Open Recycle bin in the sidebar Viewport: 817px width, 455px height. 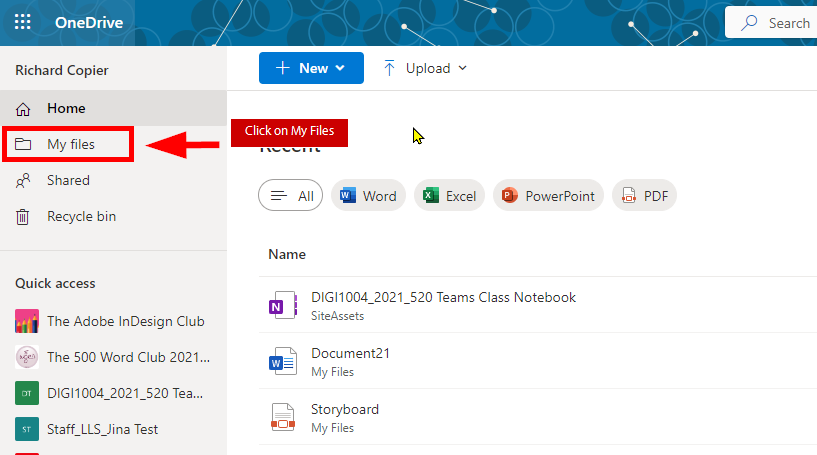[113, 216]
